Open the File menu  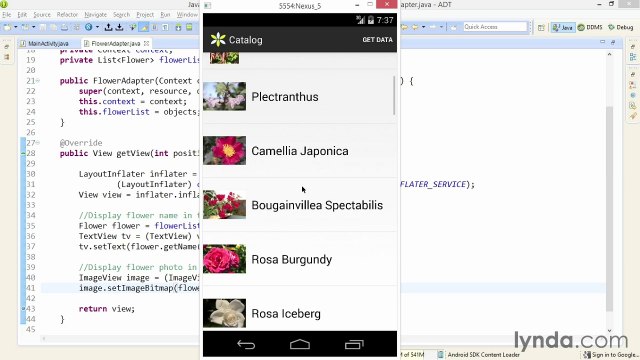(x=7, y=15)
